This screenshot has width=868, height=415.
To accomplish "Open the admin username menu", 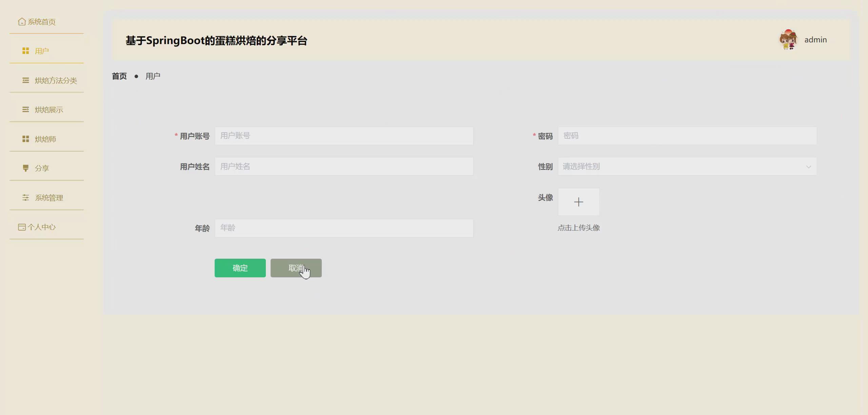I will click(815, 40).
